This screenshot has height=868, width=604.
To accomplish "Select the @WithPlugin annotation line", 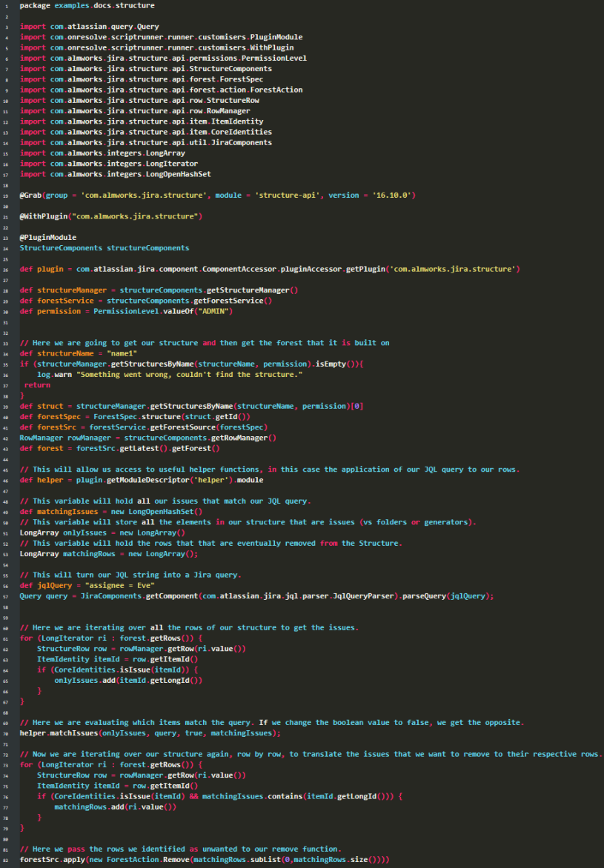I will click(111, 216).
